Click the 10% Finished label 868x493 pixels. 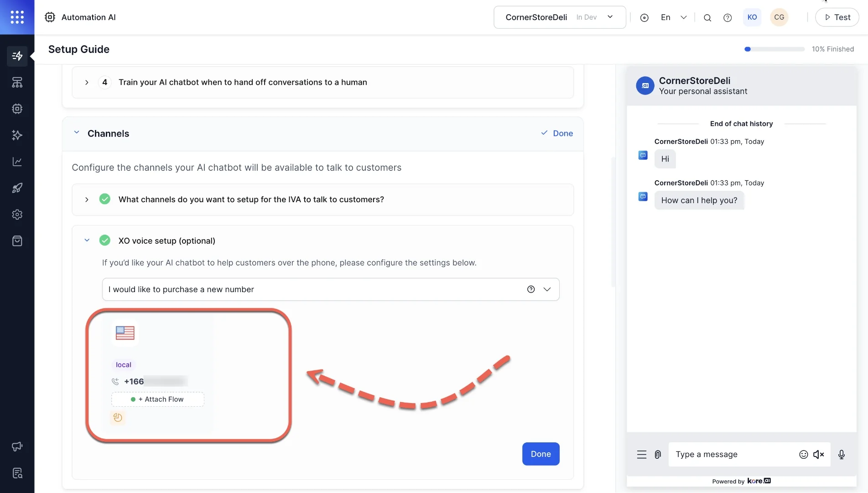click(832, 49)
